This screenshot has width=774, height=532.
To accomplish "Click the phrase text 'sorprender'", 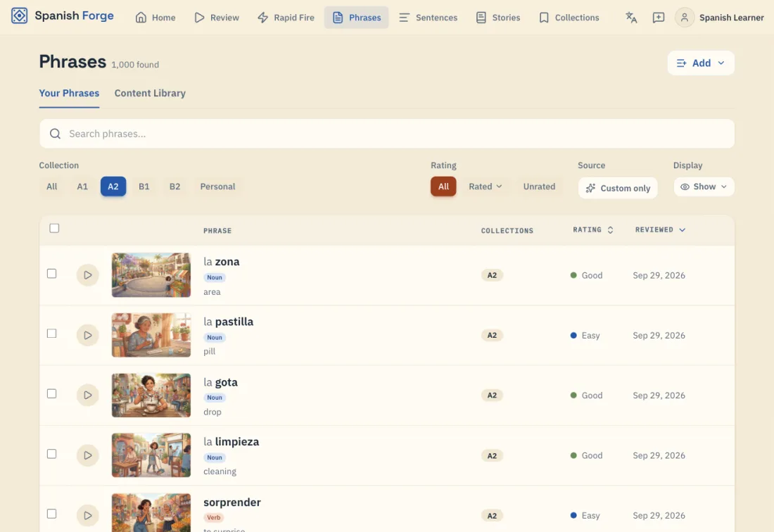I will 232,502.
